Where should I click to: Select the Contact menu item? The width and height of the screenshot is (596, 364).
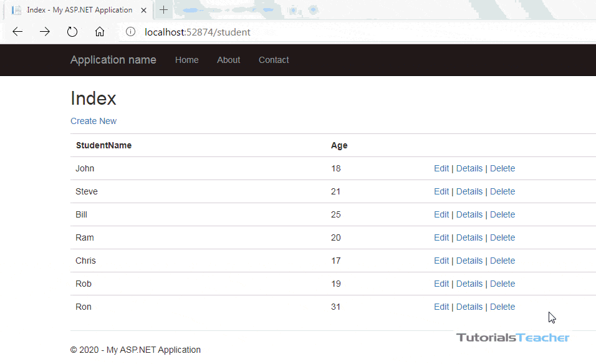point(274,60)
